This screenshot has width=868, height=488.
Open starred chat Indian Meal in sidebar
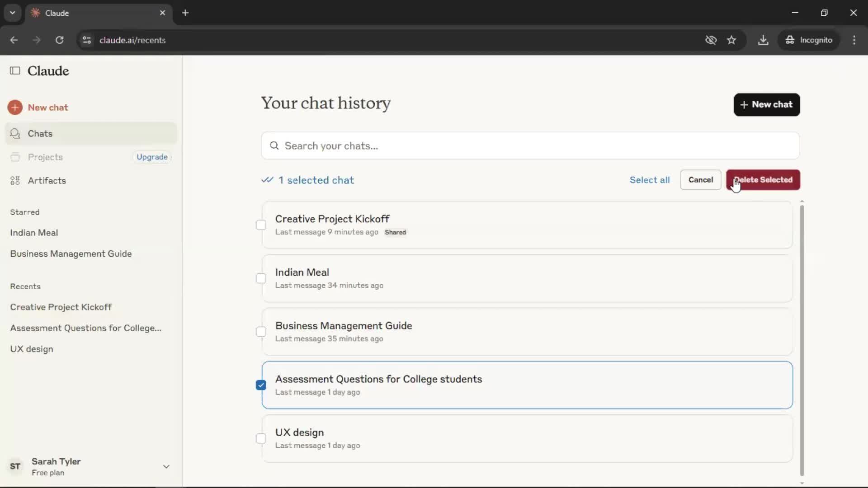(34, 233)
